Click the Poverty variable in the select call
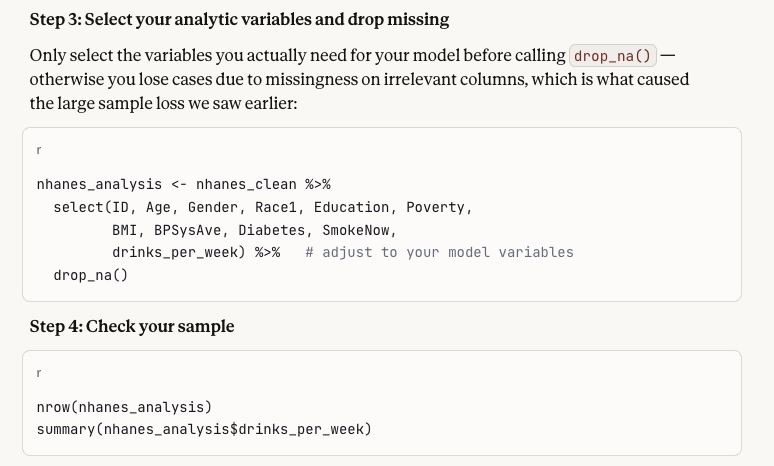This screenshot has height=466, width=774. (435, 207)
